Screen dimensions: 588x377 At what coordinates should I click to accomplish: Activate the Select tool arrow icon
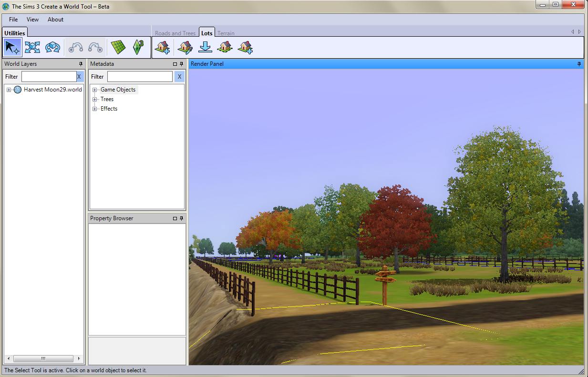click(x=13, y=47)
